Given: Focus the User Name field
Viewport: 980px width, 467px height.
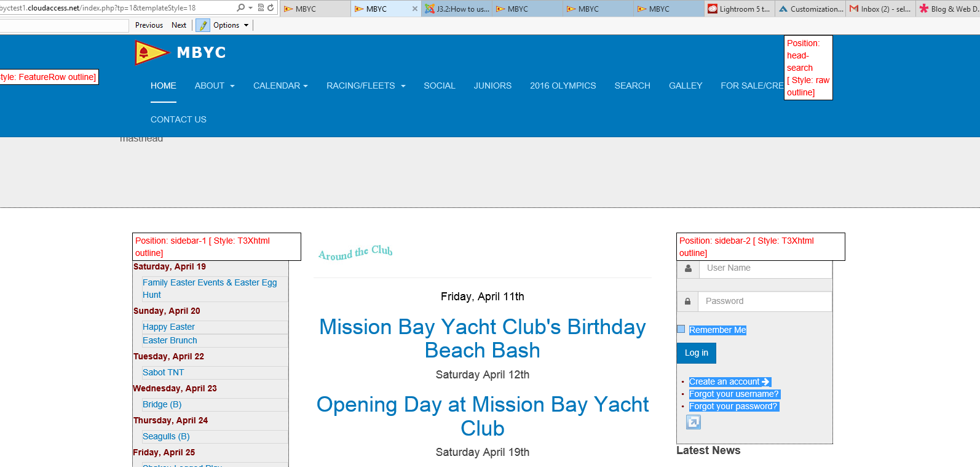Looking at the screenshot, I should click(765, 268).
